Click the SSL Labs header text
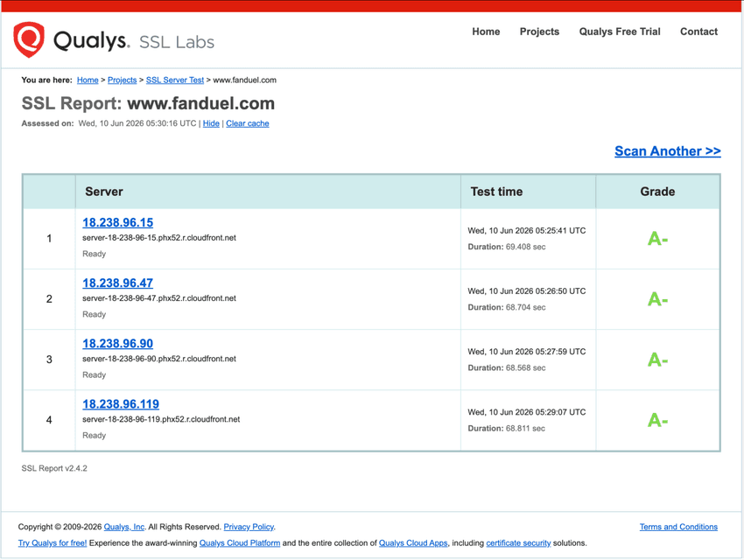Viewport: 744px width, 560px height. pyautogui.click(x=177, y=42)
